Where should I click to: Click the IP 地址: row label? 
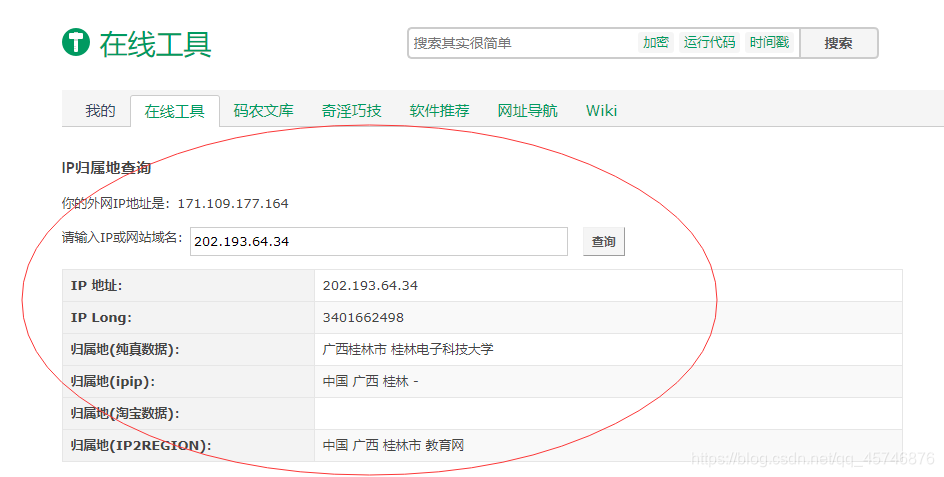[x=96, y=285]
